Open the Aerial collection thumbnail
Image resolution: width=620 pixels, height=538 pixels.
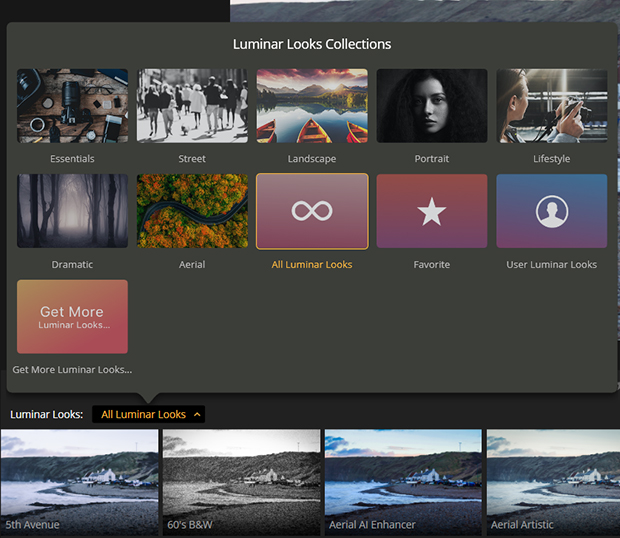pyautogui.click(x=192, y=211)
